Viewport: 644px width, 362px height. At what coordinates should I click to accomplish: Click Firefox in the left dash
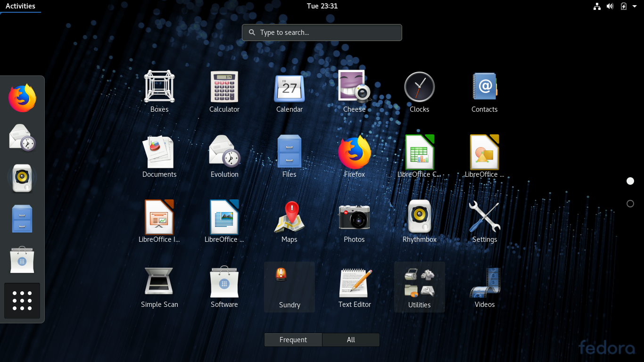coord(22,98)
